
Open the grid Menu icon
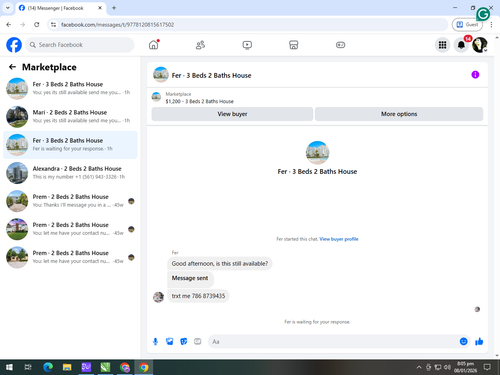(442, 45)
